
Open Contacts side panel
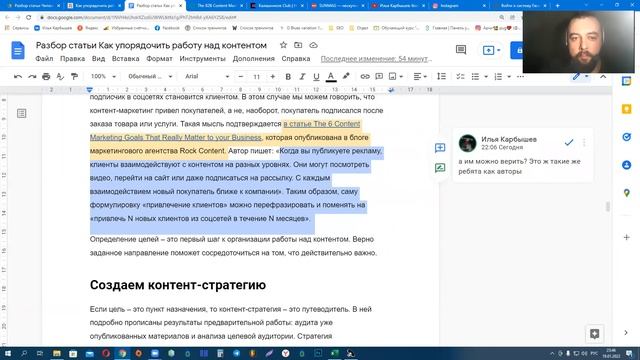(627, 165)
